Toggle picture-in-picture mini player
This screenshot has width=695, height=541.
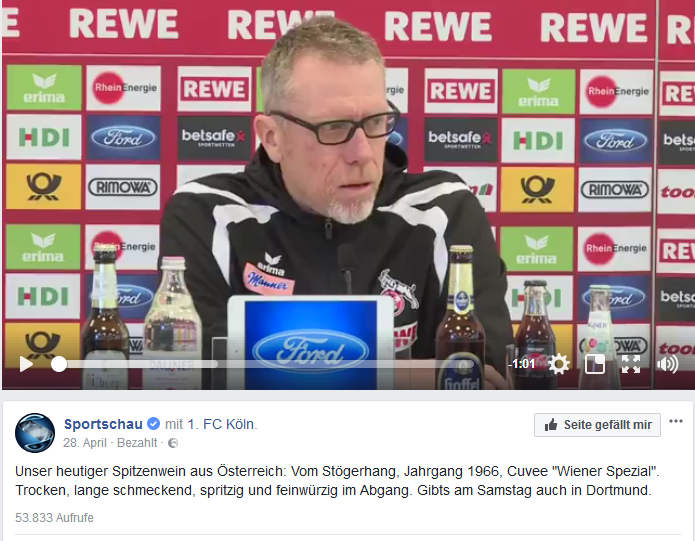click(595, 364)
